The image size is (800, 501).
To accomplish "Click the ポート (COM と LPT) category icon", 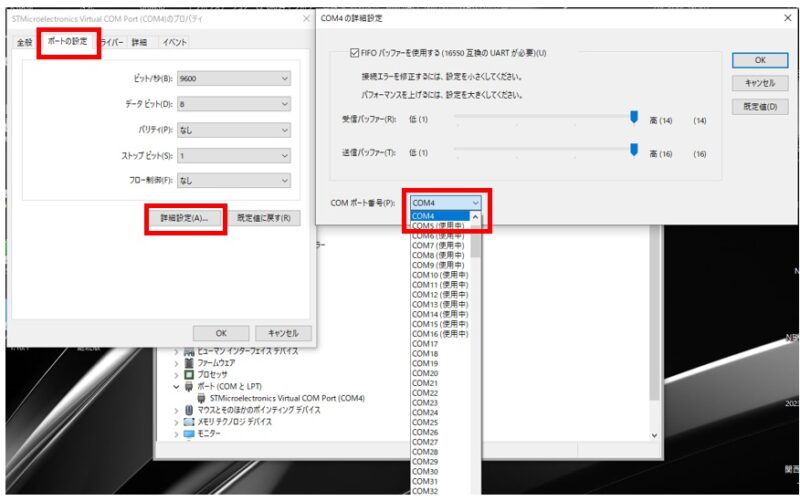I will tap(189, 386).
